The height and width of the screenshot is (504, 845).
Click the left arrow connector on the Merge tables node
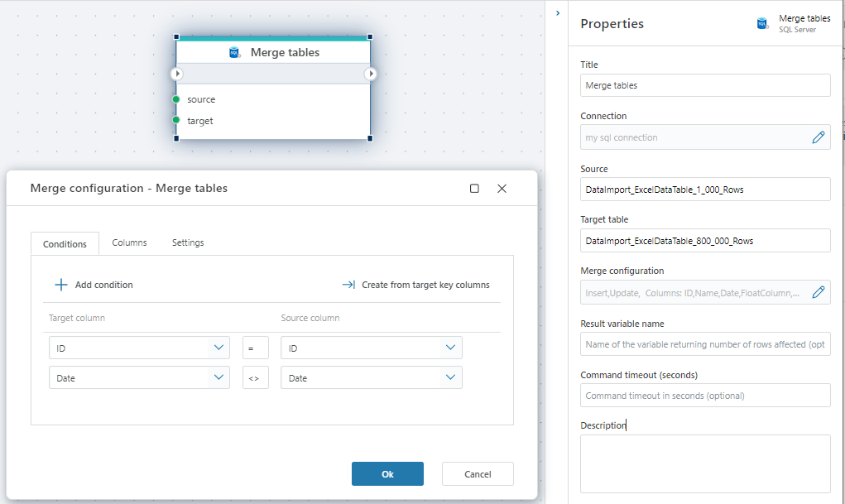point(176,74)
